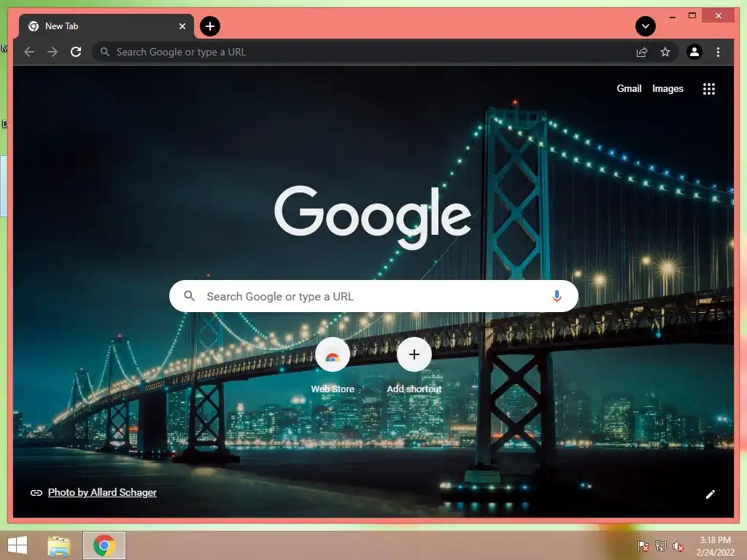Viewport: 747px width, 560px height.
Task: Click the back navigation arrow
Action: coord(29,52)
